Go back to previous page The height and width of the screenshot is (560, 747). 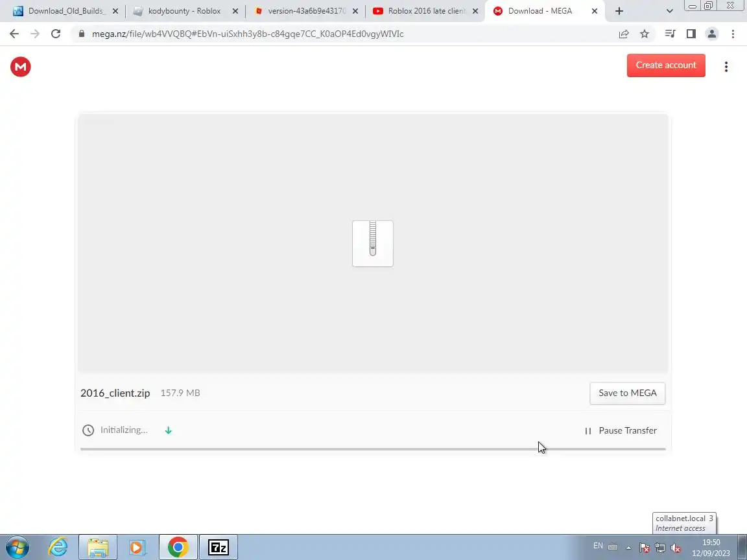14,34
